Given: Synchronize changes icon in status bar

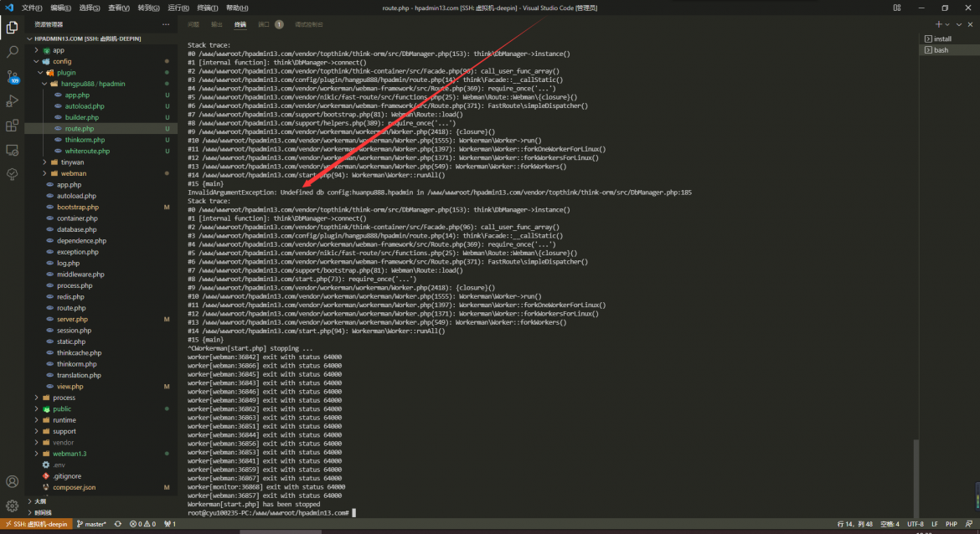Looking at the screenshot, I should [x=117, y=524].
